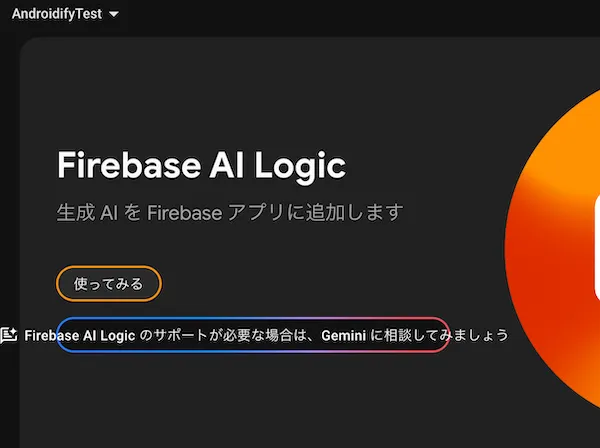Click the Gemini sparkle chat icon

coord(8,335)
